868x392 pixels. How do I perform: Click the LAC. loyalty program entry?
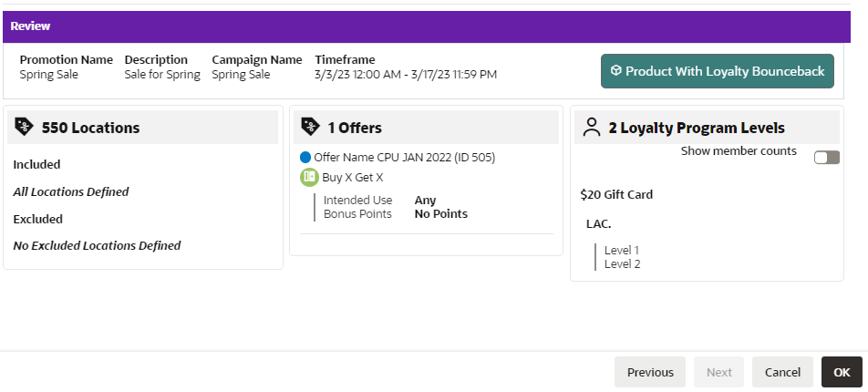click(x=599, y=223)
